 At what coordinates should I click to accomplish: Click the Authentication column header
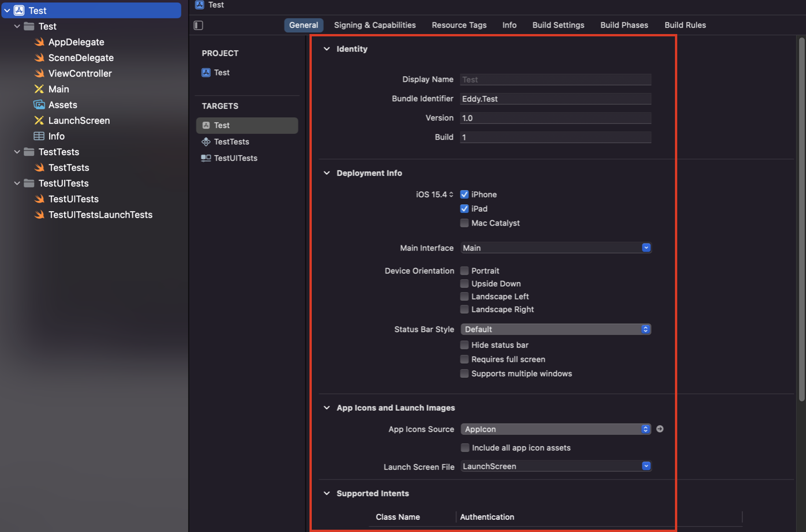coord(487,517)
